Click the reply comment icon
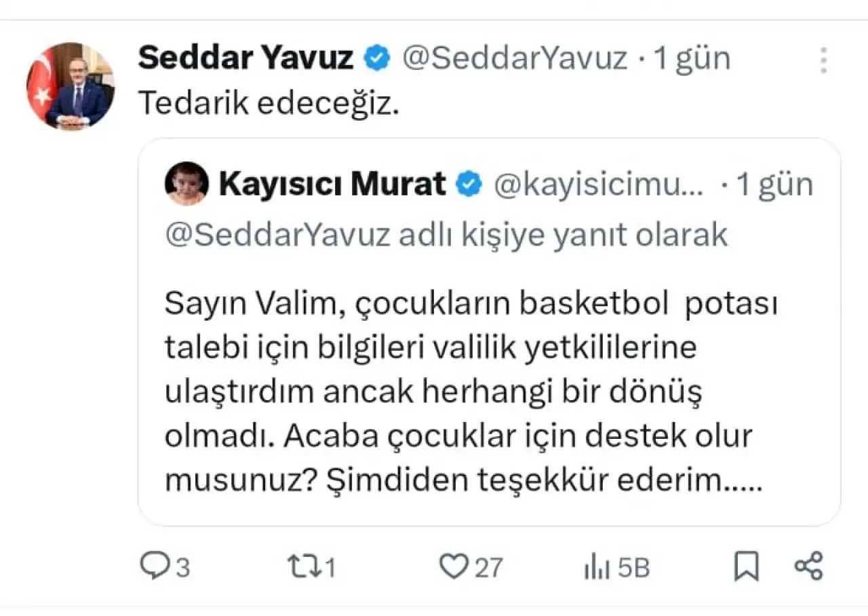868x616 pixels. click(154, 565)
